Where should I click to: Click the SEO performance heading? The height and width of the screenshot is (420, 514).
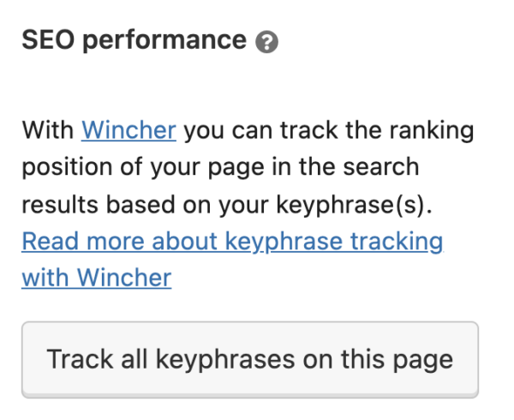click(134, 40)
